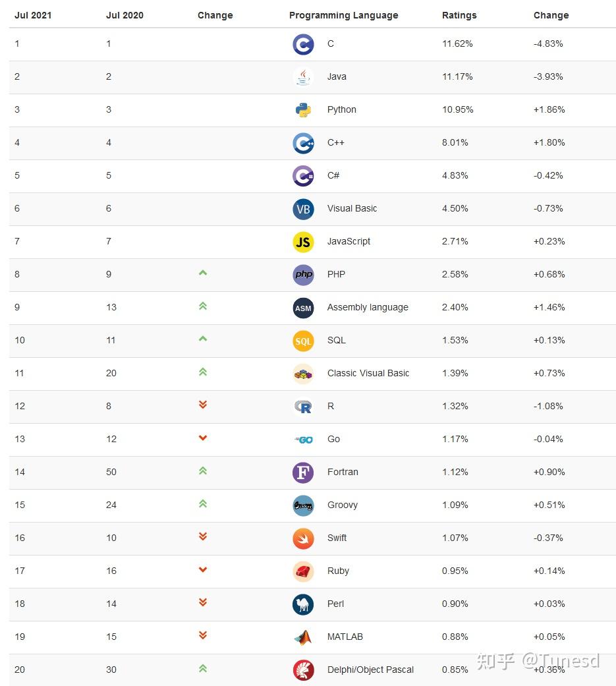Click the Delphi/Object Pascal name
This screenshot has width=616, height=686.
tap(370, 670)
